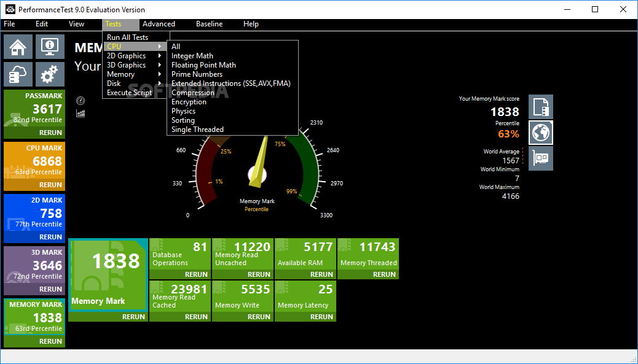Open the system information monitor icon
Viewport: 638px width, 364px height.
pos(50,47)
